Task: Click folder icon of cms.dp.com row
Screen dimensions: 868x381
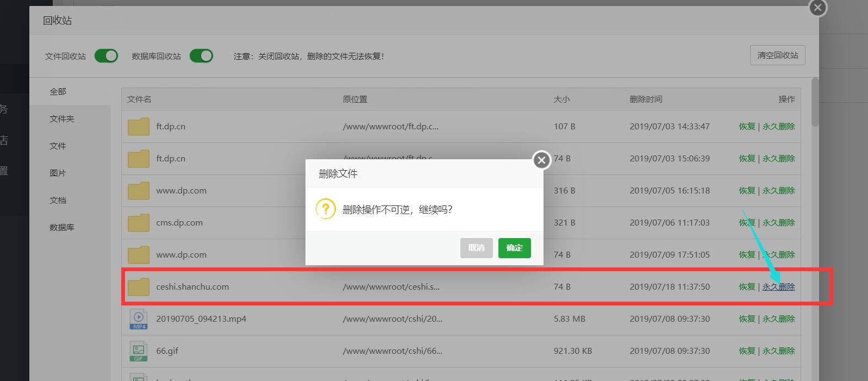Action: click(x=139, y=222)
